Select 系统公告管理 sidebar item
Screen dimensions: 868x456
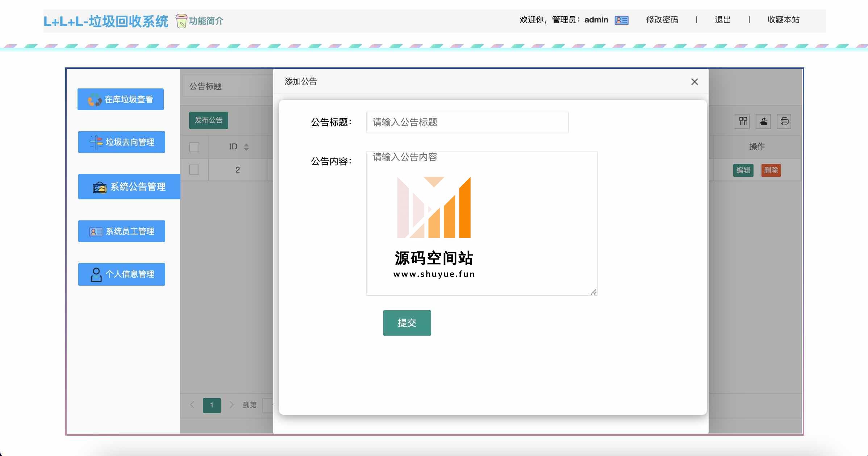(x=129, y=187)
